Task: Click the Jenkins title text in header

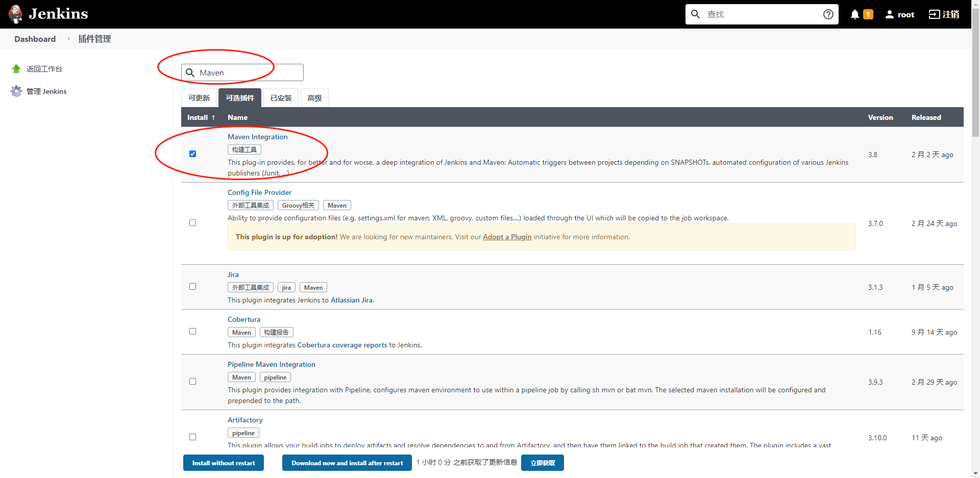Action: click(x=58, y=14)
